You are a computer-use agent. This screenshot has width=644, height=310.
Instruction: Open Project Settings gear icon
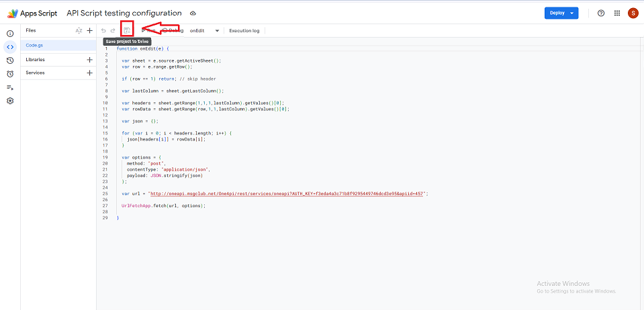click(x=10, y=101)
